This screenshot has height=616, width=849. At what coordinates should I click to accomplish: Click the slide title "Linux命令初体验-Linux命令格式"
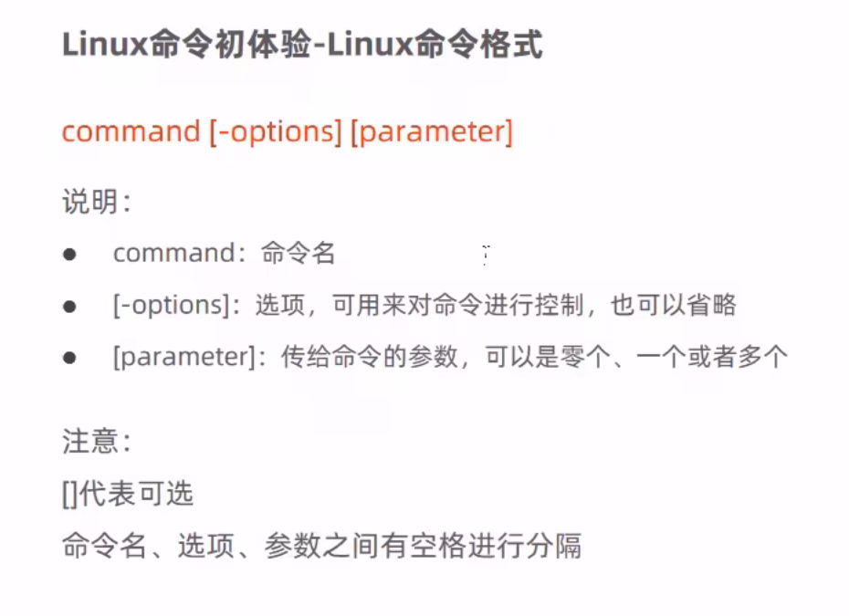click(302, 45)
